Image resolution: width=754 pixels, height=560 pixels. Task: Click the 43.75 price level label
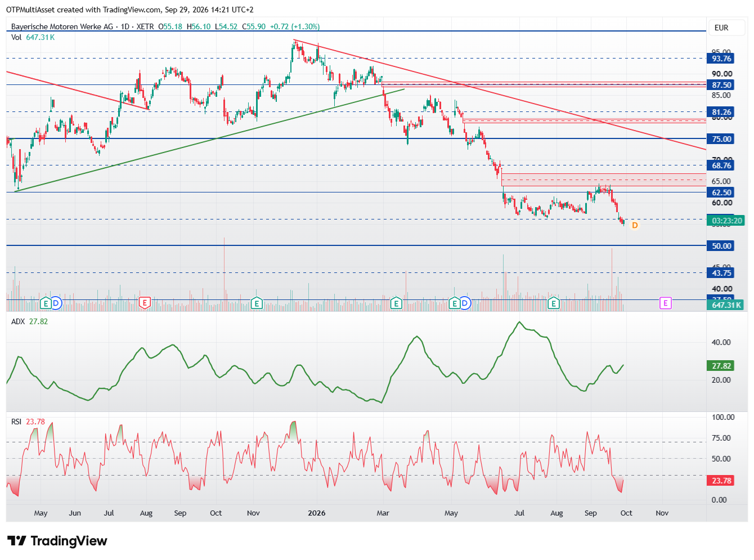click(x=721, y=273)
